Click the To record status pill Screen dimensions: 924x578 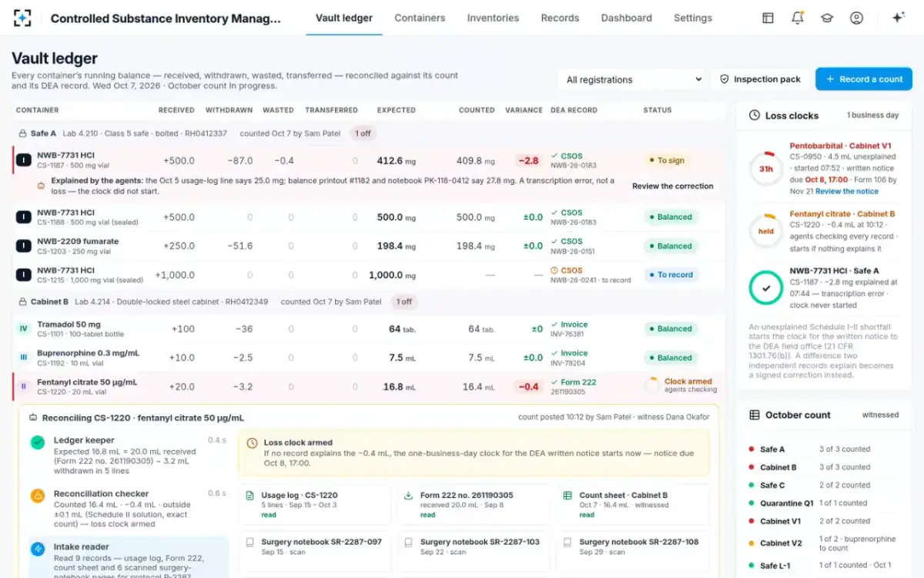tap(671, 275)
